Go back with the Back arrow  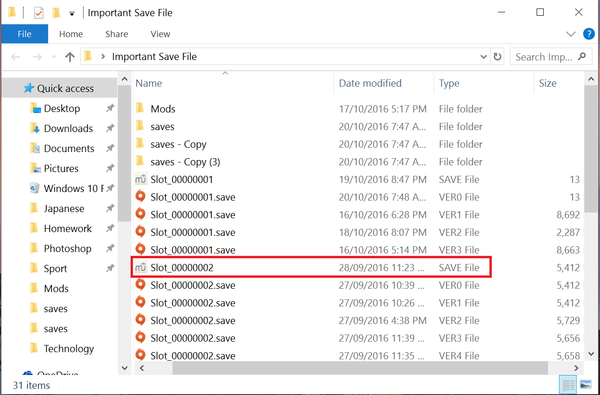coord(16,57)
